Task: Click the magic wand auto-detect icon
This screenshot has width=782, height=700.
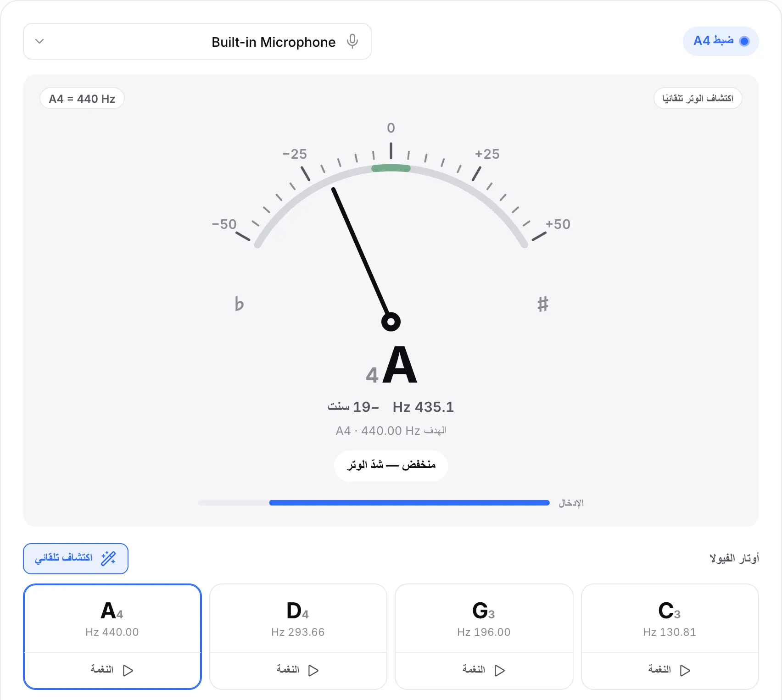Action: click(108, 558)
